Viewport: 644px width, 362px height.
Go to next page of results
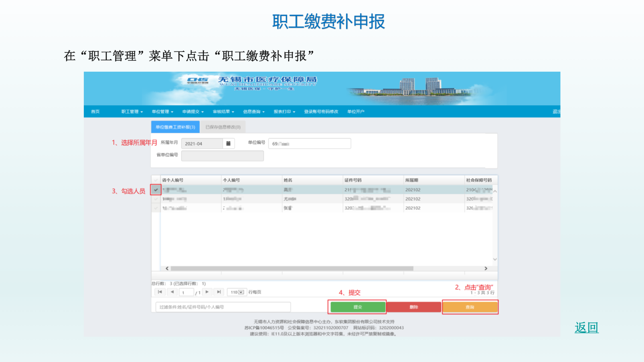coord(207,292)
